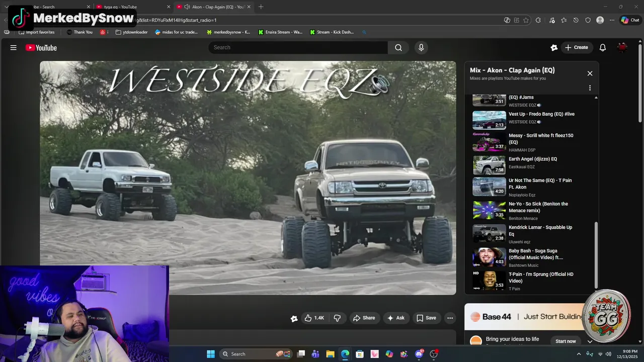Open the Import favorites bookmark
The height and width of the screenshot is (362, 644).
(x=36, y=32)
